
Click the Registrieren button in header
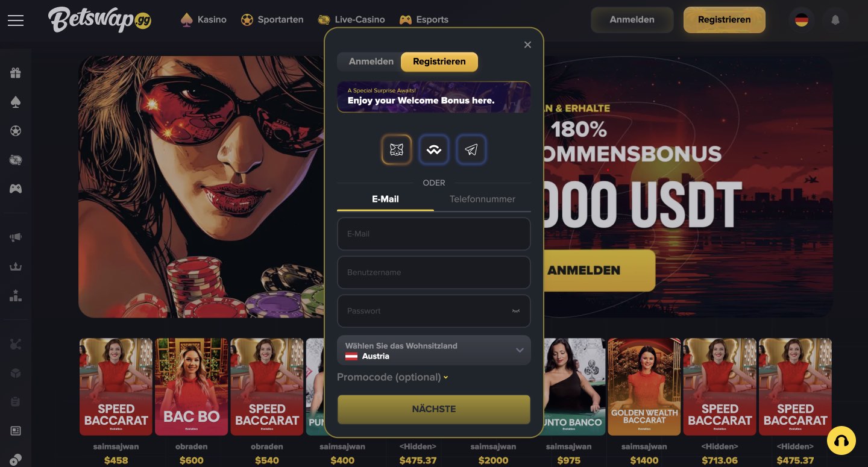[725, 20]
